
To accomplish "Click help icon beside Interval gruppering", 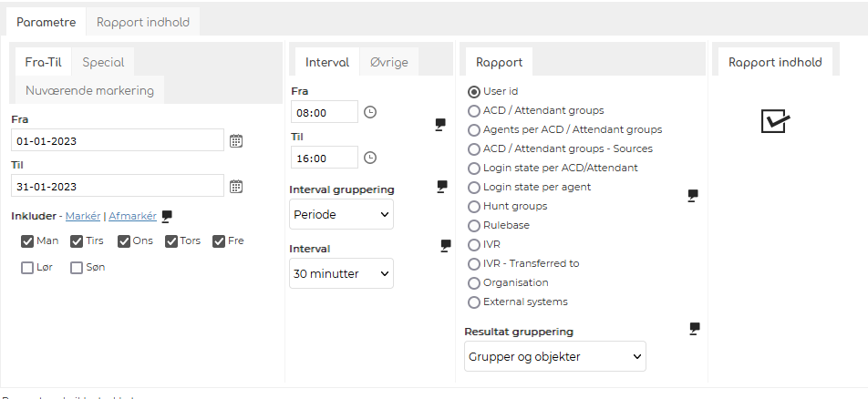I will pos(441,187).
